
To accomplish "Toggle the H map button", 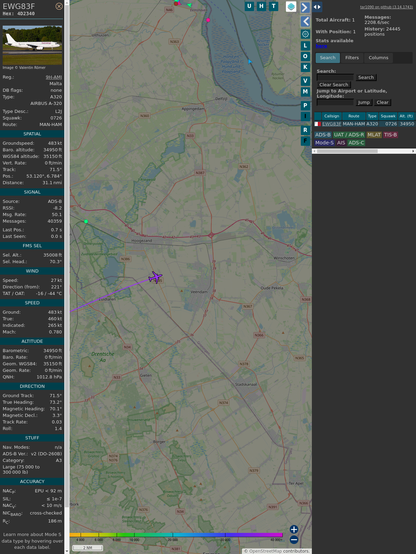I will [262, 6].
